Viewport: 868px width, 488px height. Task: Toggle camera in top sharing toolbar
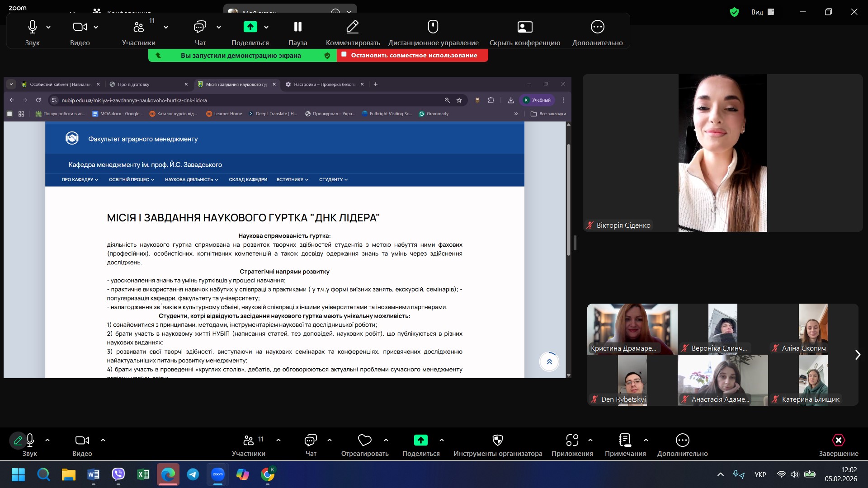pyautogui.click(x=80, y=27)
